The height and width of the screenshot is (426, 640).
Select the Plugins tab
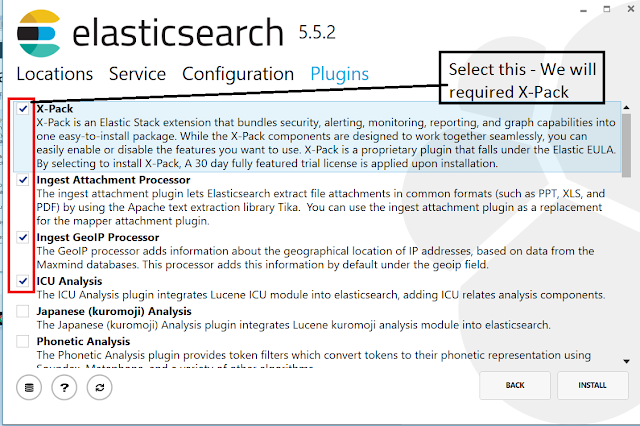(340, 74)
